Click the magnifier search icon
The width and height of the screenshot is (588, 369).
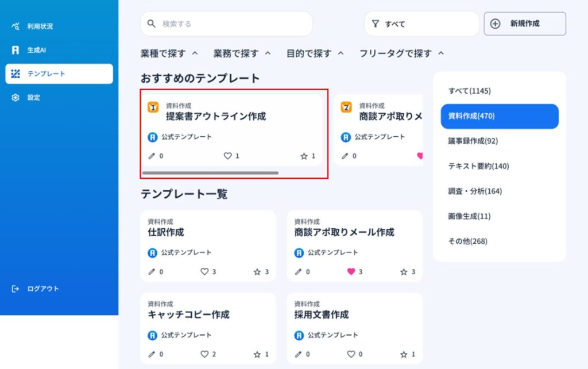click(152, 24)
